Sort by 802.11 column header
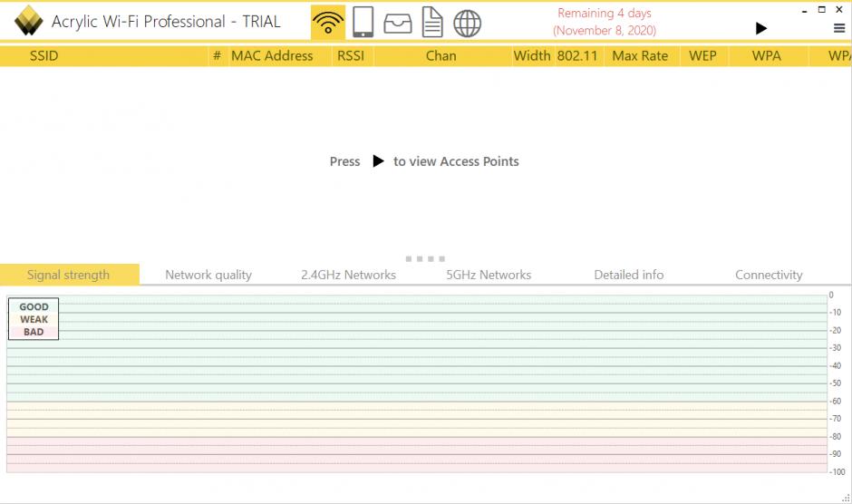Screen dimensions: 852x504 point(577,56)
